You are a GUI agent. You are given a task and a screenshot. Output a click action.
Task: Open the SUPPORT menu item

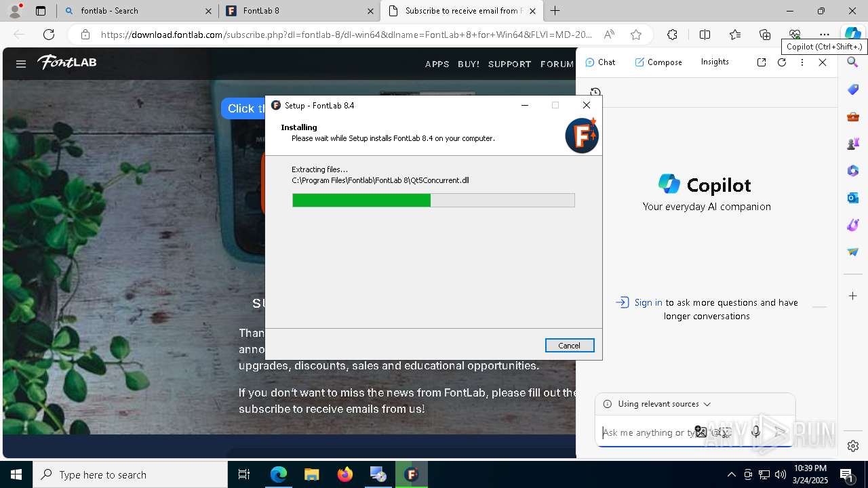click(x=509, y=64)
